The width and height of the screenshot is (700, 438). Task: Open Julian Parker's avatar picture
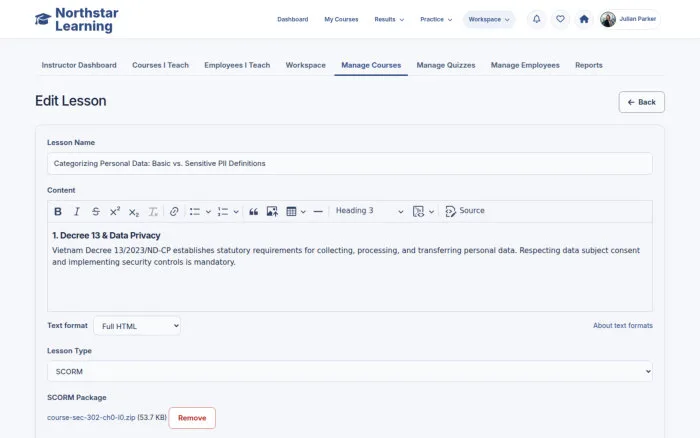point(608,19)
